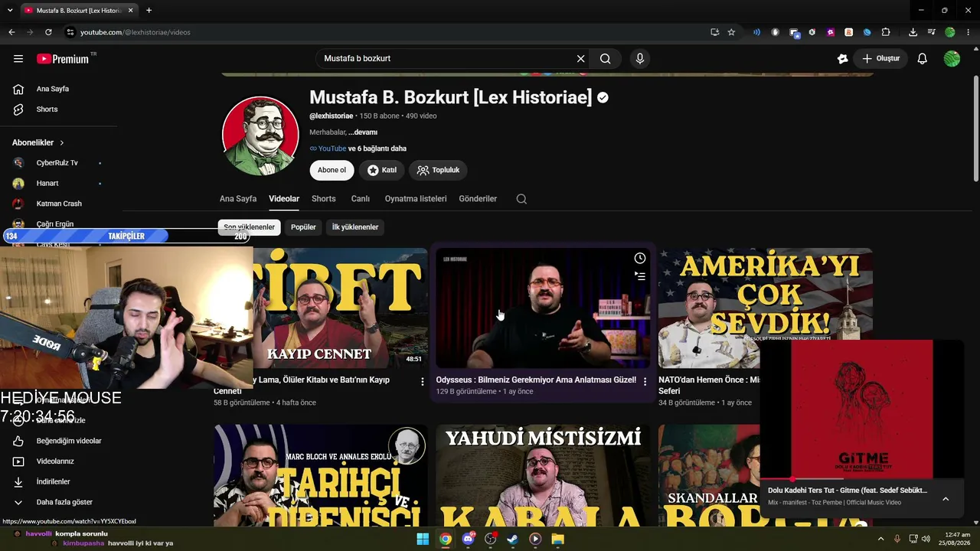Open the YouTube account avatar menu
The image size is (980, 551).
point(952,59)
